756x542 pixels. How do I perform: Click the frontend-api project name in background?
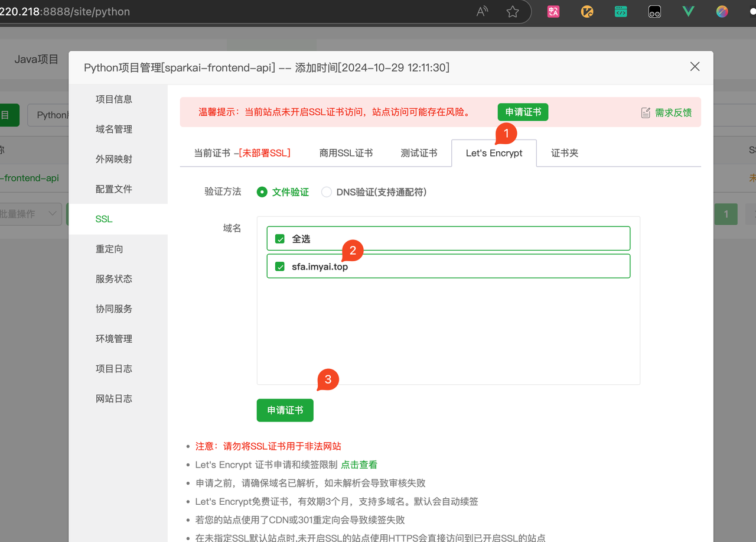pyautogui.click(x=30, y=178)
